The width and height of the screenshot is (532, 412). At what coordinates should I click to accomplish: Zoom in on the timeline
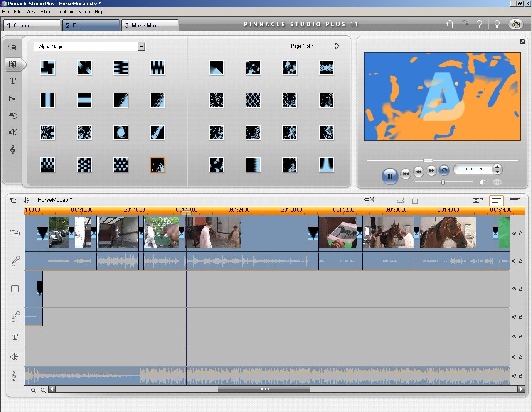34,390
